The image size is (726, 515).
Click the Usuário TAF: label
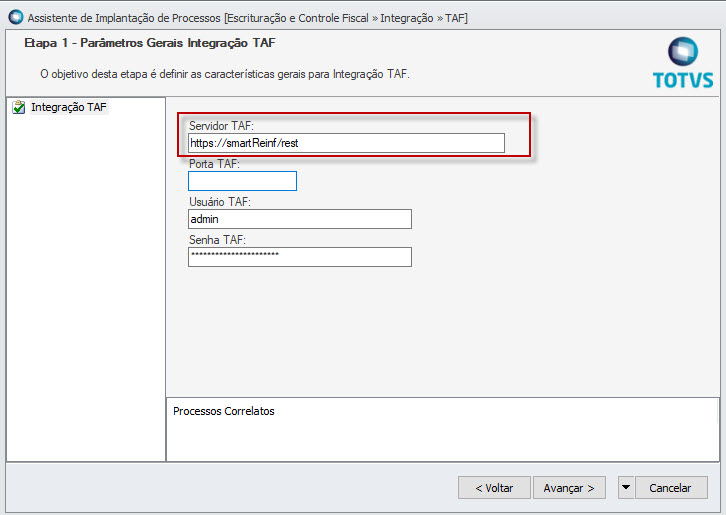click(219, 202)
